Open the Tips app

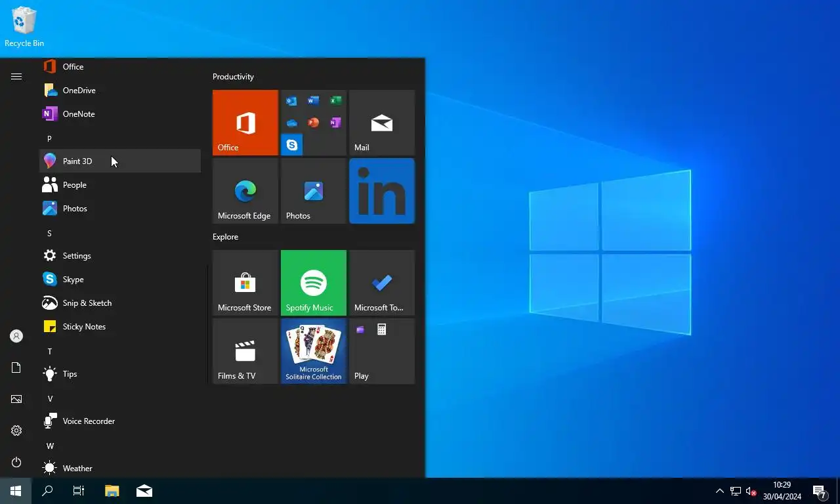pyautogui.click(x=120, y=374)
